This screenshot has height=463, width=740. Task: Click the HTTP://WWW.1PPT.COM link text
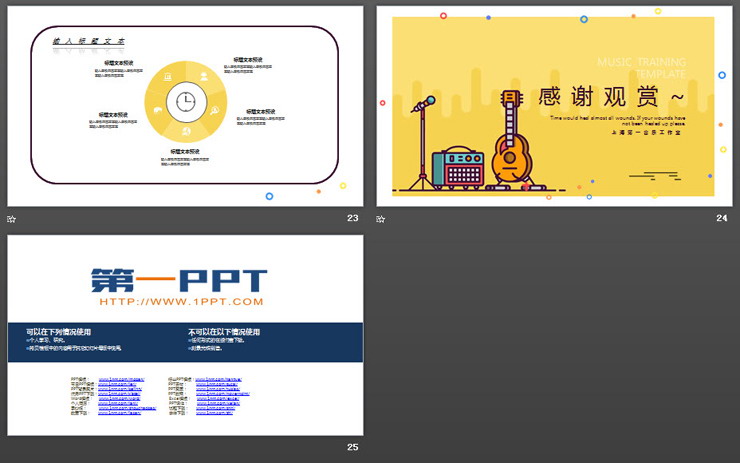tap(181, 301)
